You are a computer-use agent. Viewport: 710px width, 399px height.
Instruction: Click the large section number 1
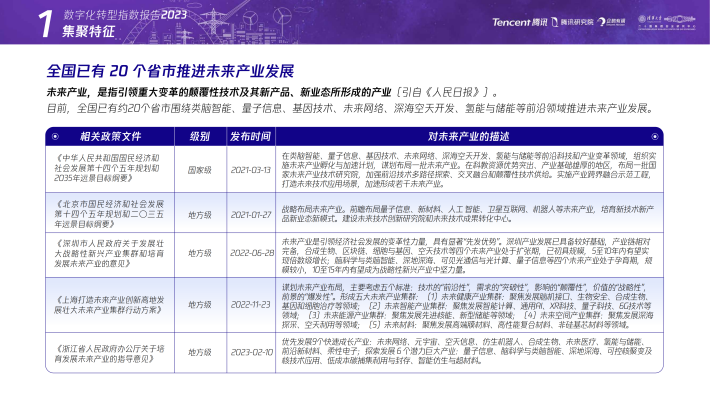(x=46, y=24)
